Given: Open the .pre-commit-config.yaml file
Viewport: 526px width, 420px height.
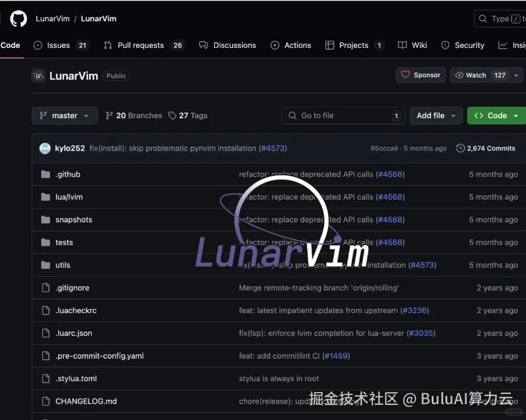Looking at the screenshot, I should (x=99, y=356).
